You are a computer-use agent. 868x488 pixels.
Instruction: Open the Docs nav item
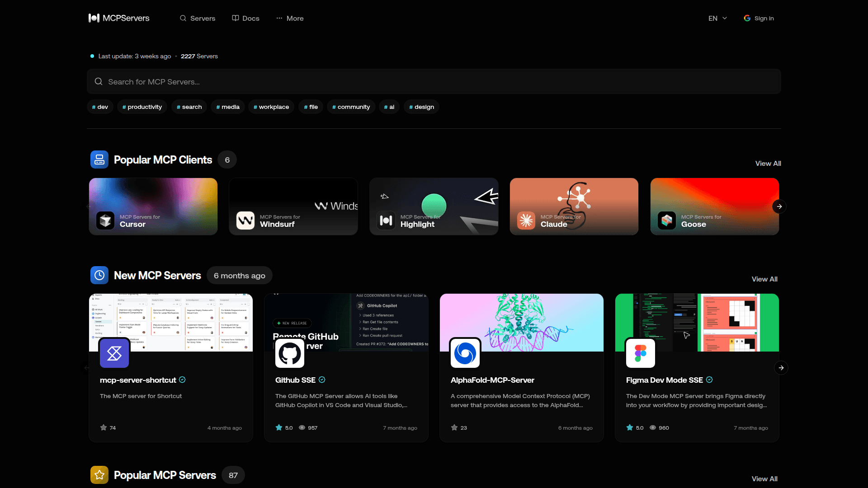245,19
